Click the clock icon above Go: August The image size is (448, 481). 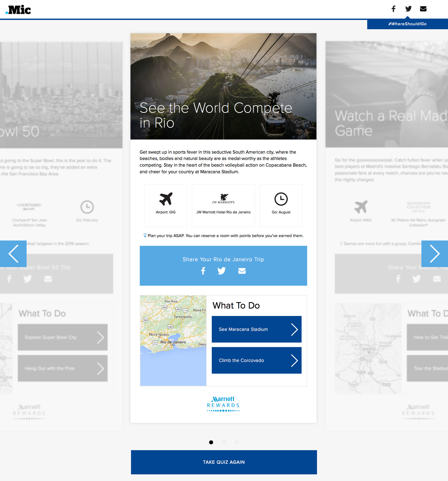(x=281, y=199)
